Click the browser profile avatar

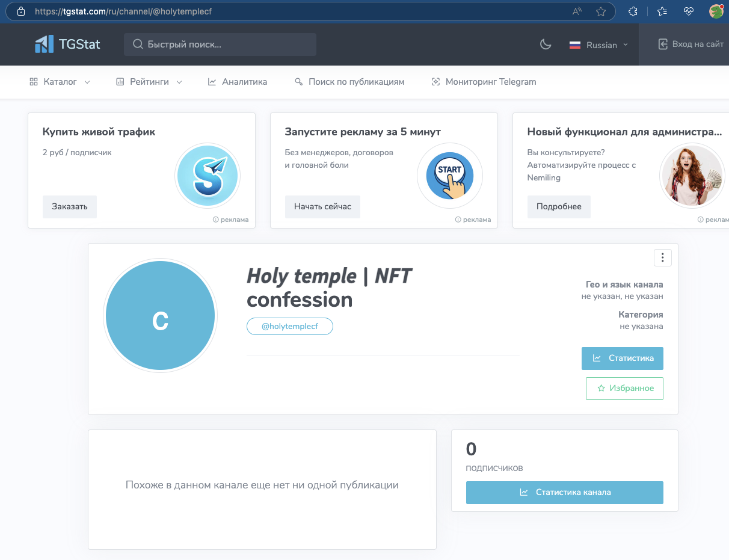pyautogui.click(x=716, y=11)
